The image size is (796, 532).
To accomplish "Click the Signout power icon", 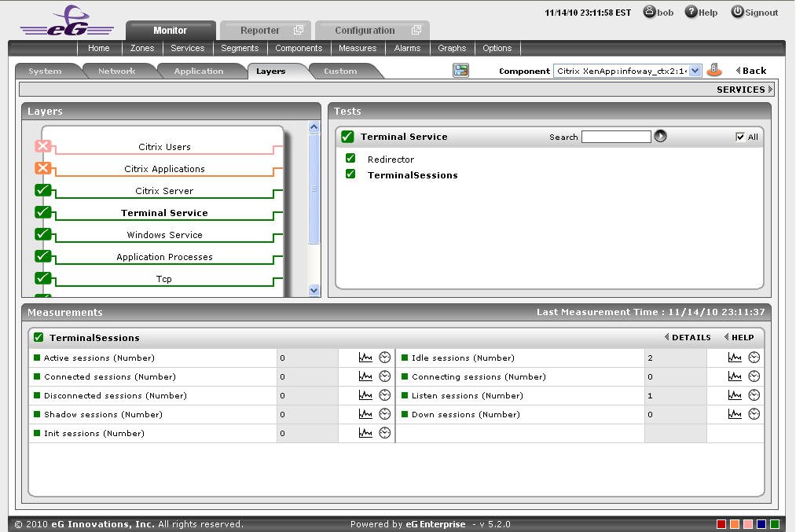I will (x=737, y=12).
